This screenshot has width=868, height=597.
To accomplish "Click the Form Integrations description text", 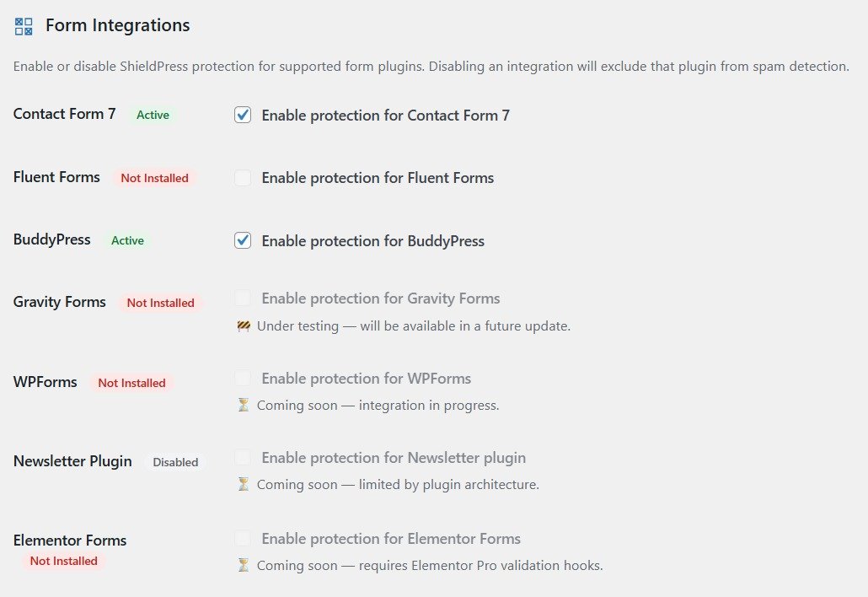I will (x=431, y=66).
